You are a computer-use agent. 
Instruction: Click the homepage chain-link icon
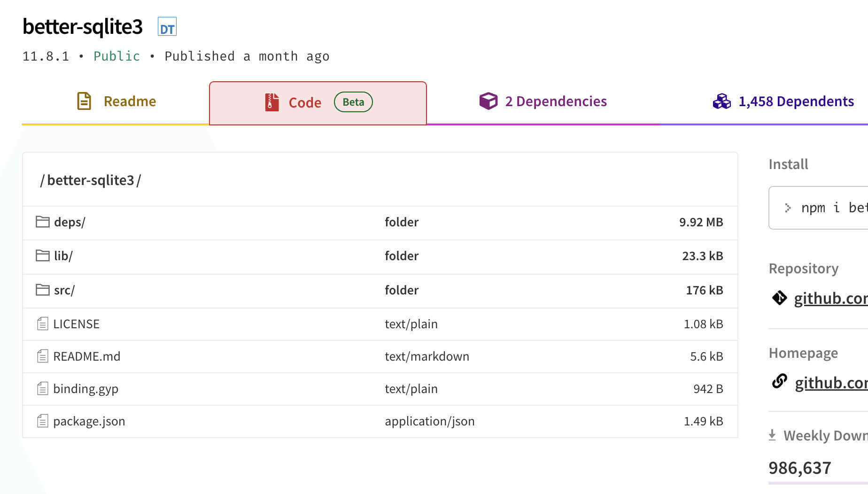tap(779, 381)
